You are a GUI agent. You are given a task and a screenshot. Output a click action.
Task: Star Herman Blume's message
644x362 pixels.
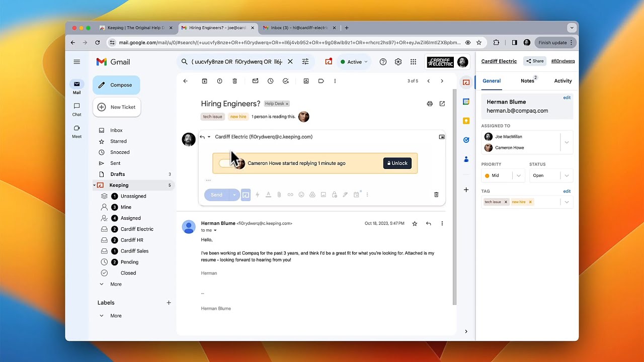[415, 223]
